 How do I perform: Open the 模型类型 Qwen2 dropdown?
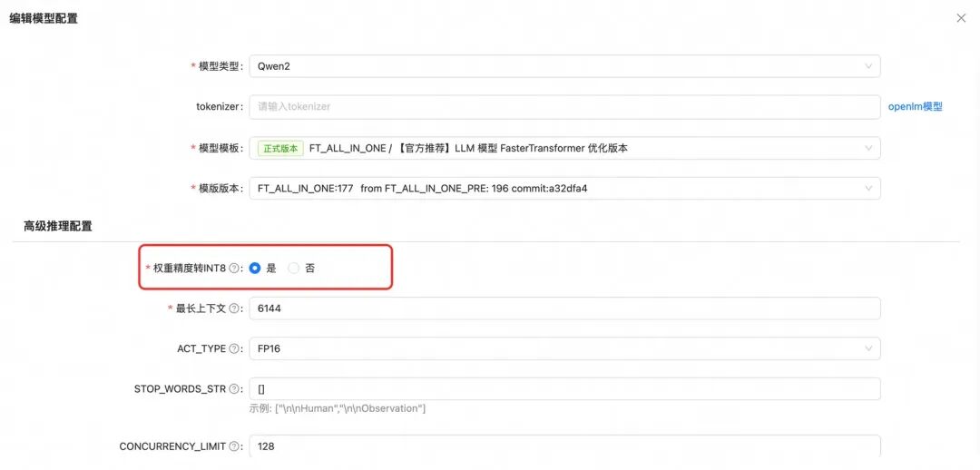coord(564,66)
